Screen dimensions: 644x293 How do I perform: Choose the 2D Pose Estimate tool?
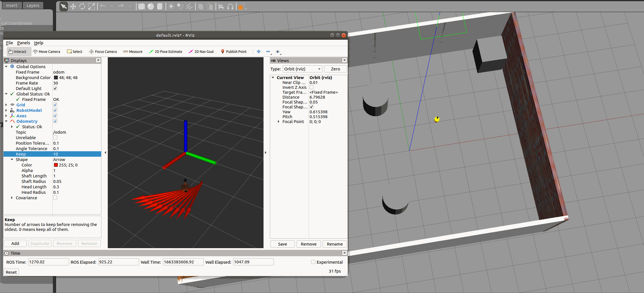pos(166,51)
